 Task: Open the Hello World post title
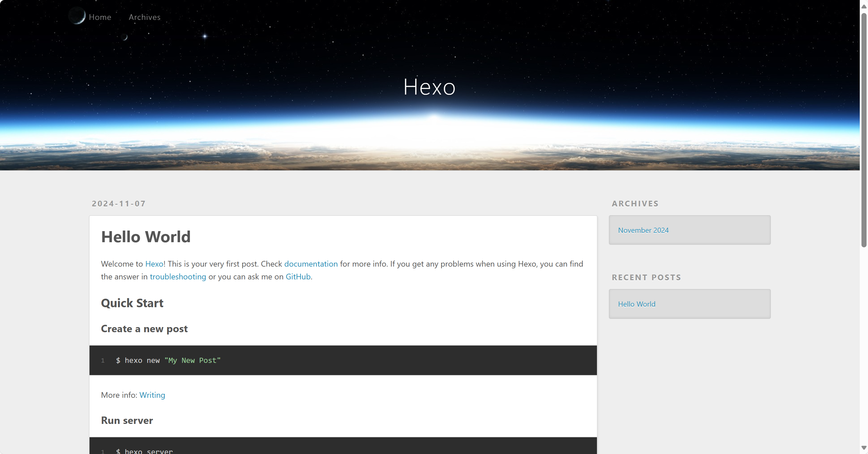pyautogui.click(x=145, y=237)
